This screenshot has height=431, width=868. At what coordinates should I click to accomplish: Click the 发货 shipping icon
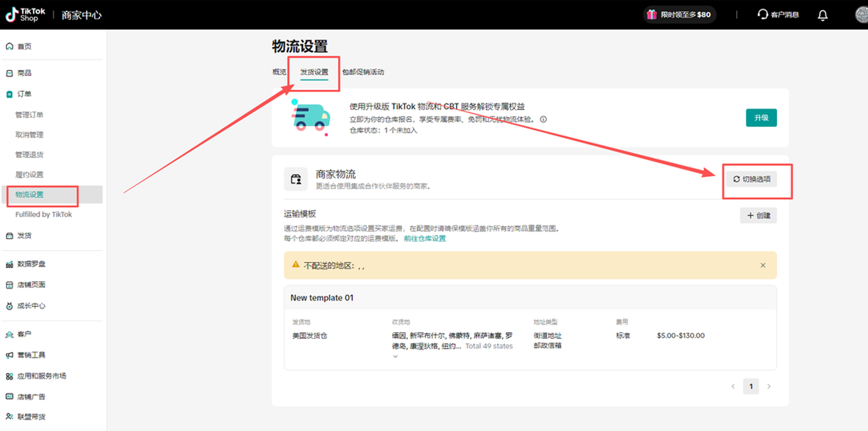point(8,235)
